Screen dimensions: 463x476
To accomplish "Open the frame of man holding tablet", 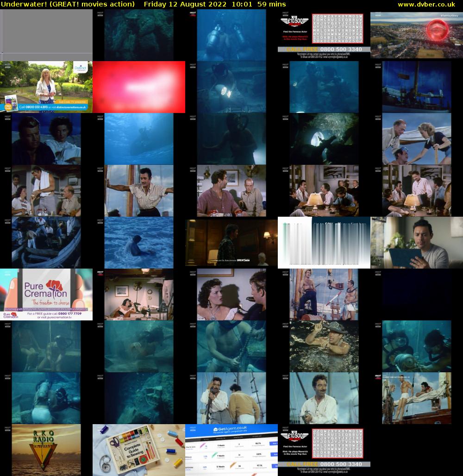I will (417, 243).
